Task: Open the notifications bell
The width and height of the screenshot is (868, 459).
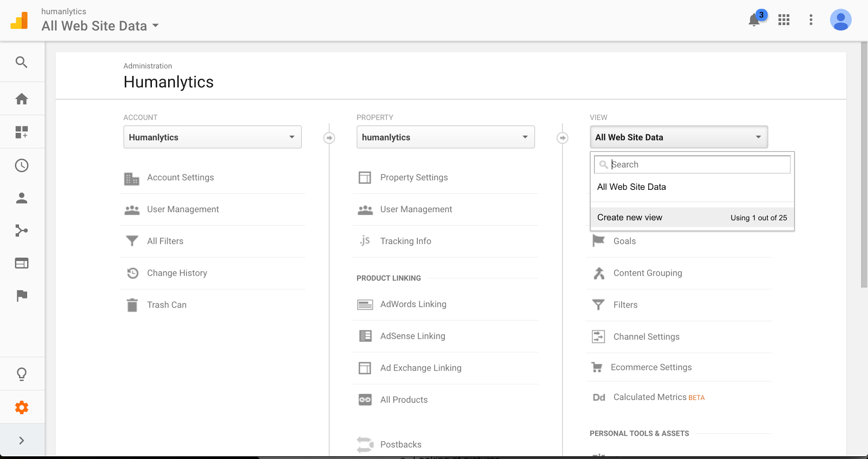Action: point(754,20)
